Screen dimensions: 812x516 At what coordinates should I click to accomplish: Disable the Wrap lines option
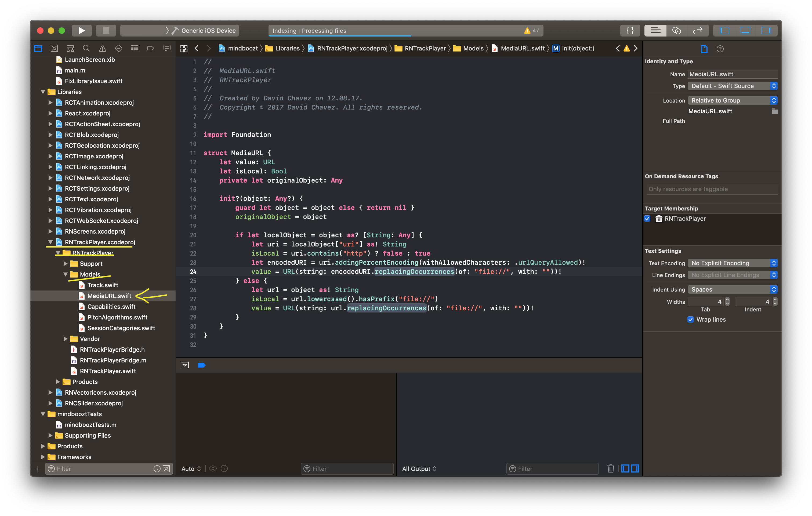coord(691,319)
